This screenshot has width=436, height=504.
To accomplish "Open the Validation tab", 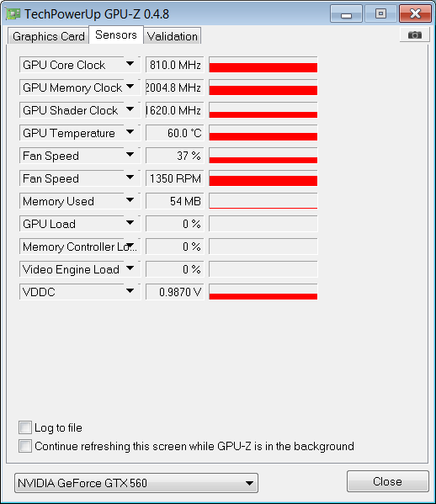I will 173,36.
